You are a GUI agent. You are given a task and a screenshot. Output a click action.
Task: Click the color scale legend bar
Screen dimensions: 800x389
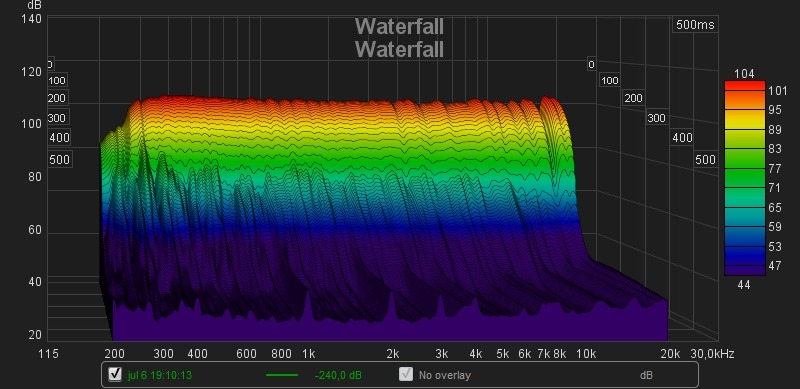(745, 178)
